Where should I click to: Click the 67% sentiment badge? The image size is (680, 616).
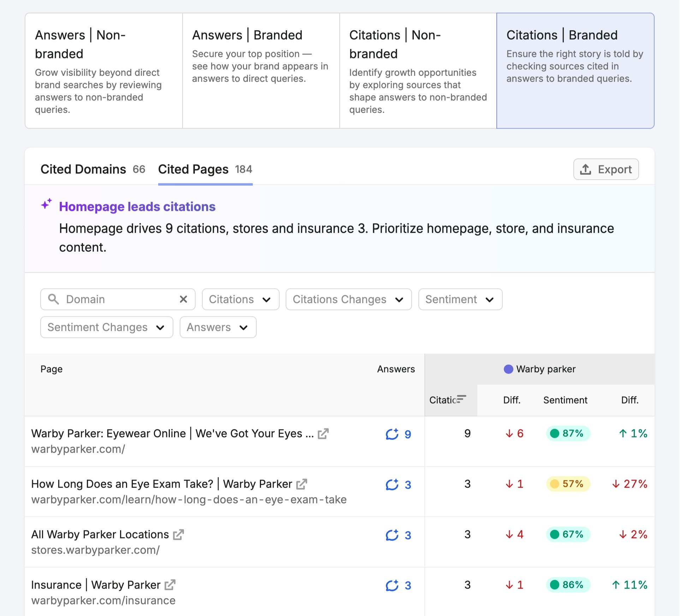[568, 534]
